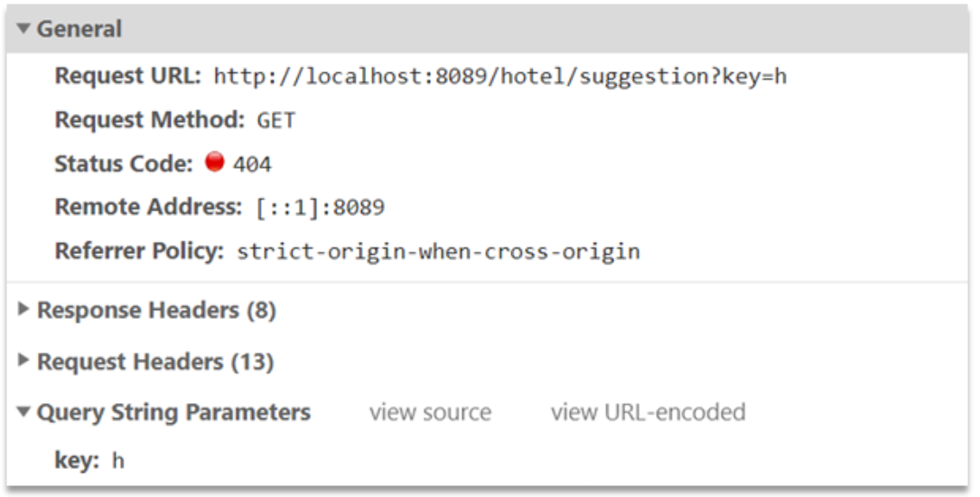Click the view source link
980x497 pixels.
click(430, 413)
